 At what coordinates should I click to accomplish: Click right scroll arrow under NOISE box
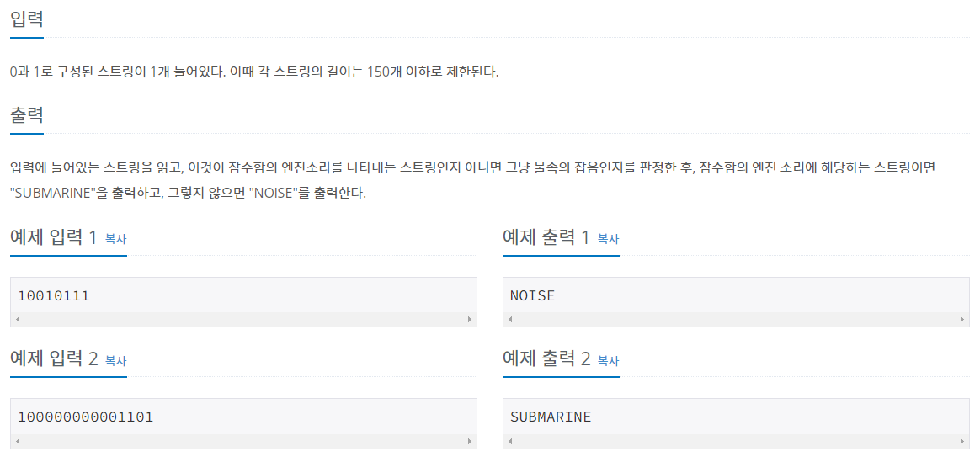click(961, 319)
